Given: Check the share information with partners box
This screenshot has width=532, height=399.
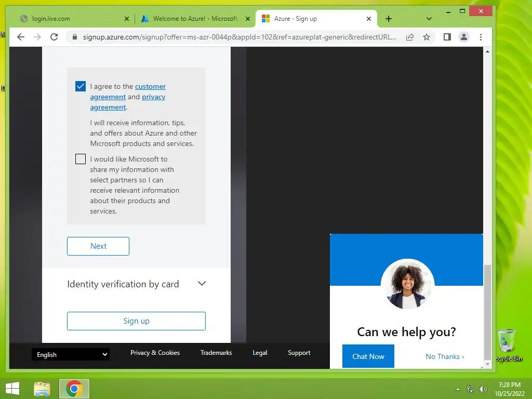Looking at the screenshot, I should point(81,159).
